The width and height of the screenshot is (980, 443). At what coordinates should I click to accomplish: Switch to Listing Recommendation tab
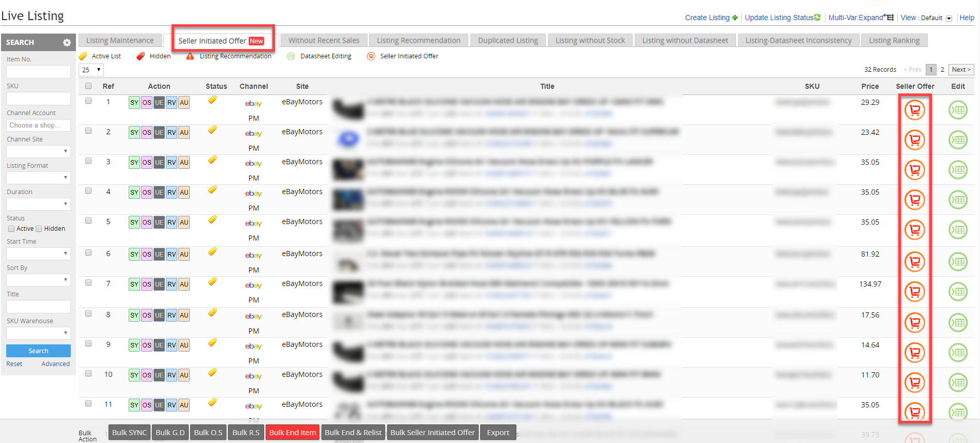419,40
